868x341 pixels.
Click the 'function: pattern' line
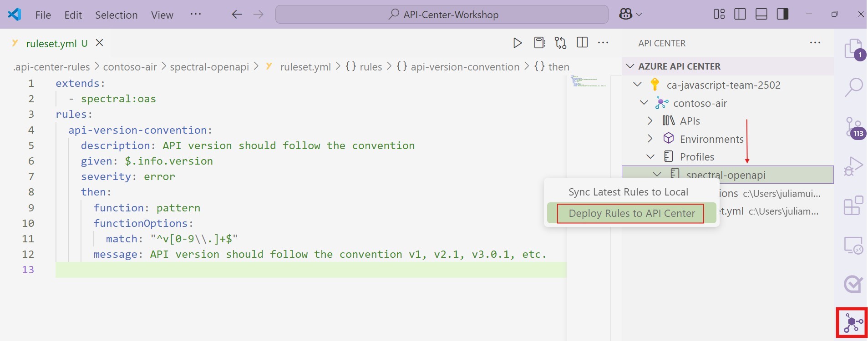coord(147,208)
